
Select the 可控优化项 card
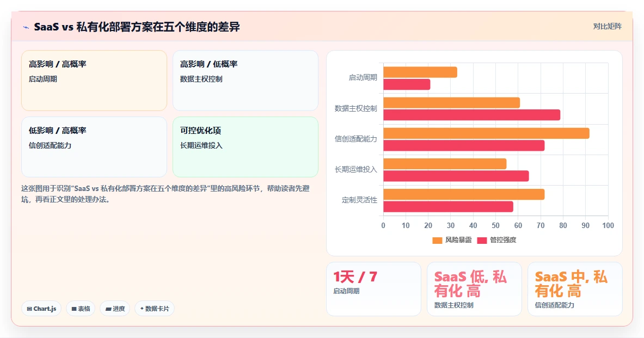click(x=245, y=147)
